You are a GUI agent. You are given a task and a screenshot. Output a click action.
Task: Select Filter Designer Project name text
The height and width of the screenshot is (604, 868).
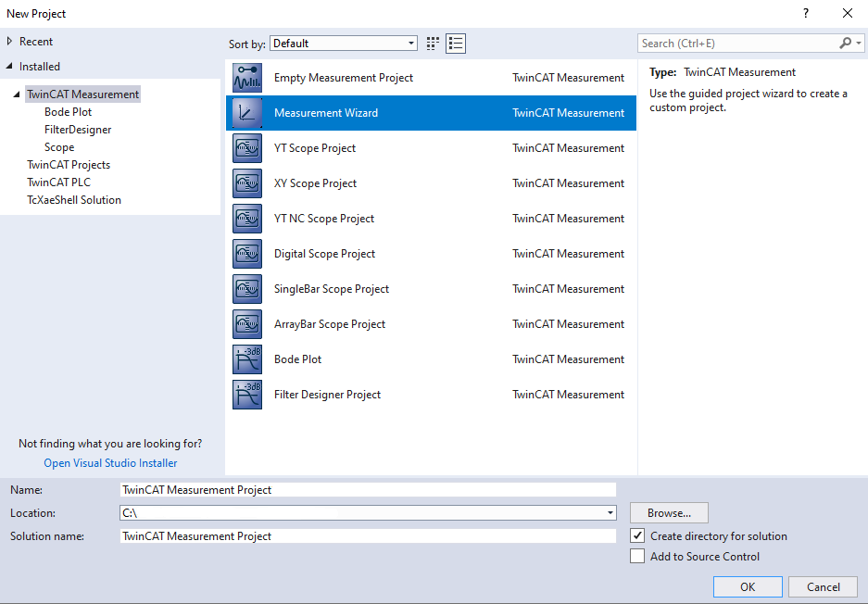(x=327, y=395)
